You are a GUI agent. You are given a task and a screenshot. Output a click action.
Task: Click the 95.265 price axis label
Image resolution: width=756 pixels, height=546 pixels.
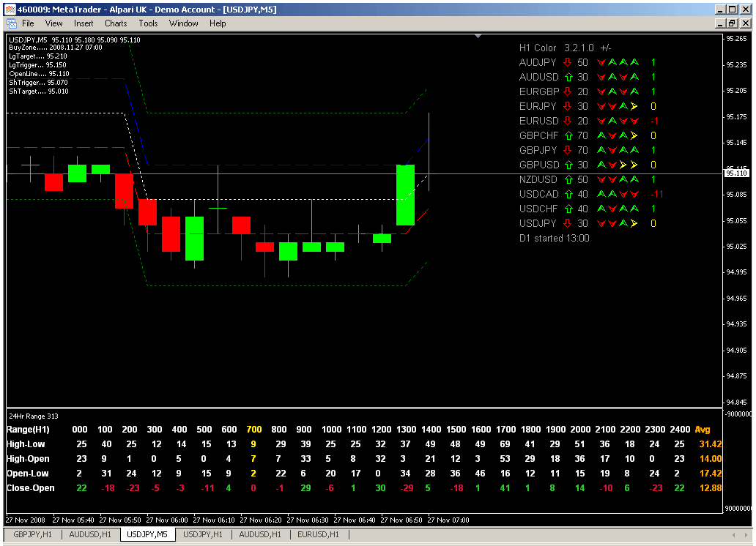coord(736,39)
